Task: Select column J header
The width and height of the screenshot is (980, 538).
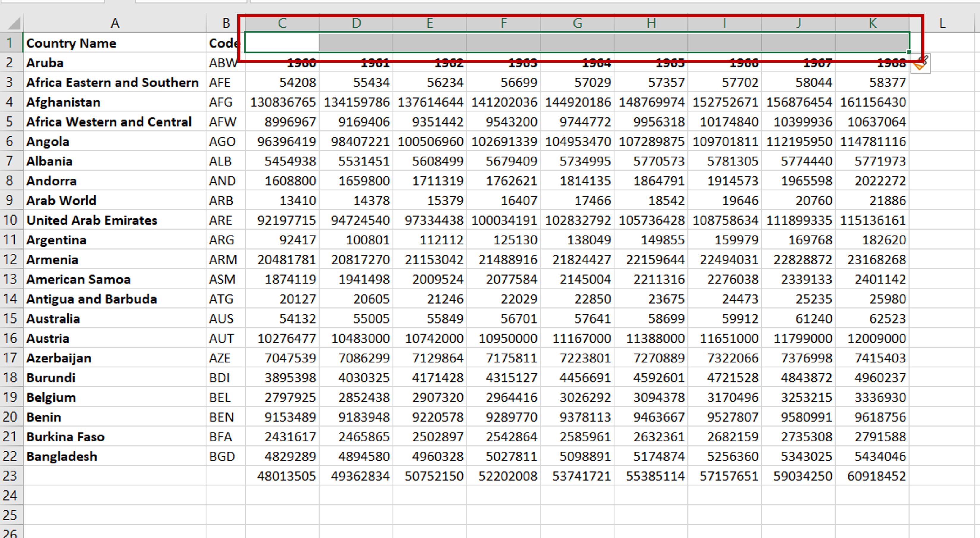Action: 798,23
